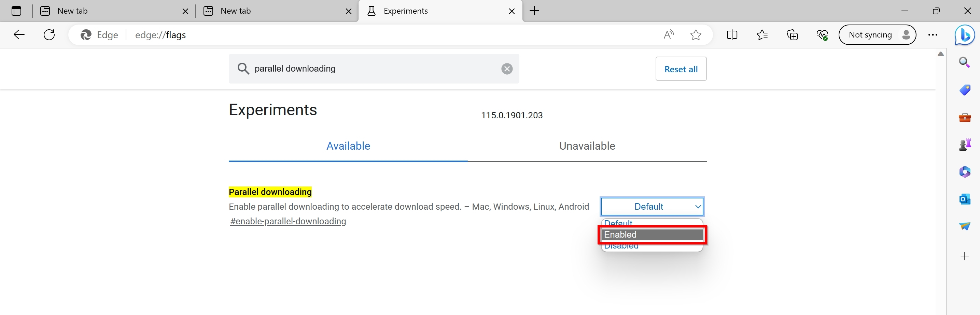The height and width of the screenshot is (315, 980).
Task: Open the Tools briefcase sidebar icon
Action: click(964, 117)
